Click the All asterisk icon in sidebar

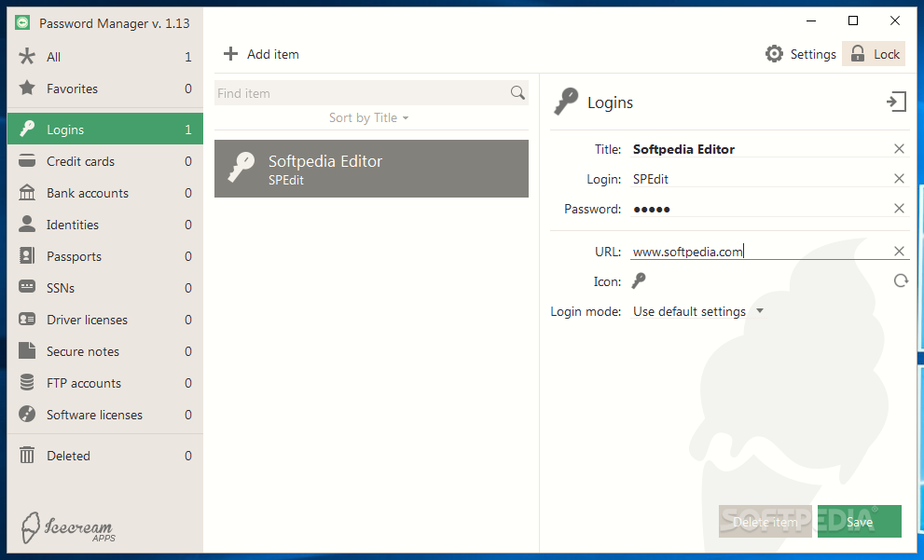(x=26, y=57)
